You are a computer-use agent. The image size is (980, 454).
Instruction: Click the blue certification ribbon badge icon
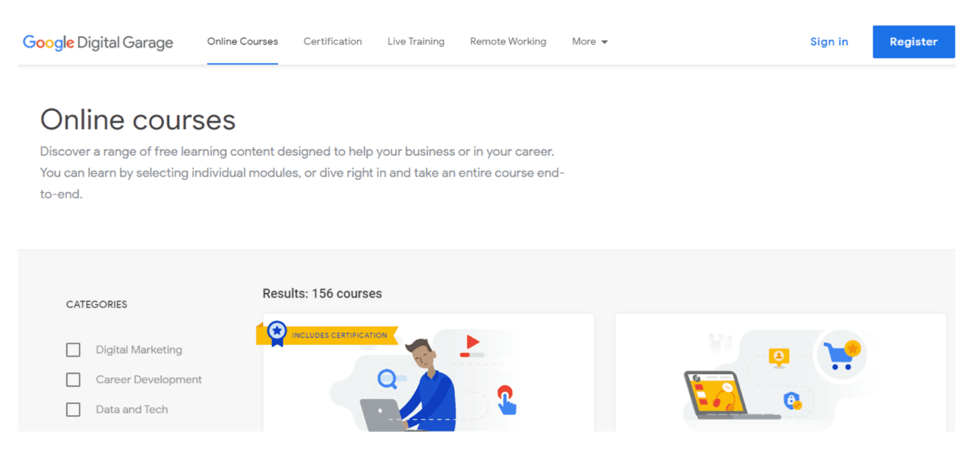tap(277, 334)
